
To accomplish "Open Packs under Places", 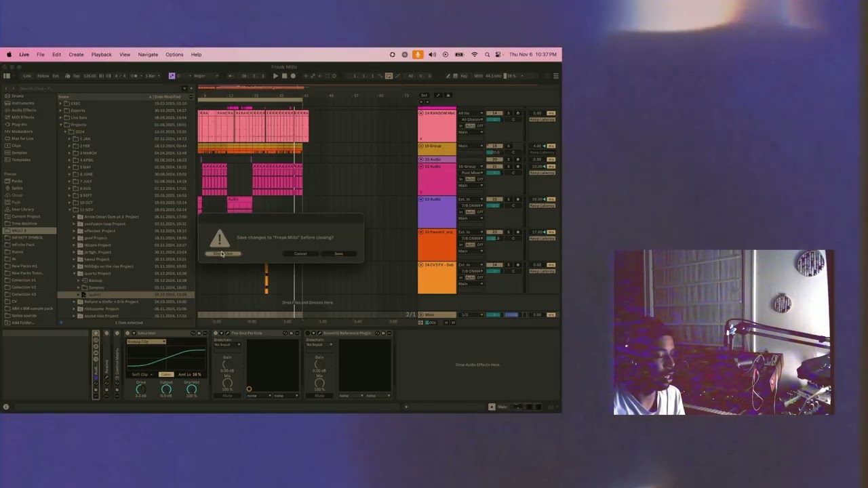I will [17, 181].
